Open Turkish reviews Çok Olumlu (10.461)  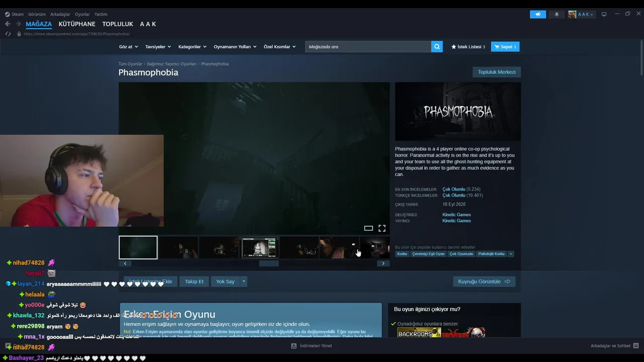coord(462,195)
